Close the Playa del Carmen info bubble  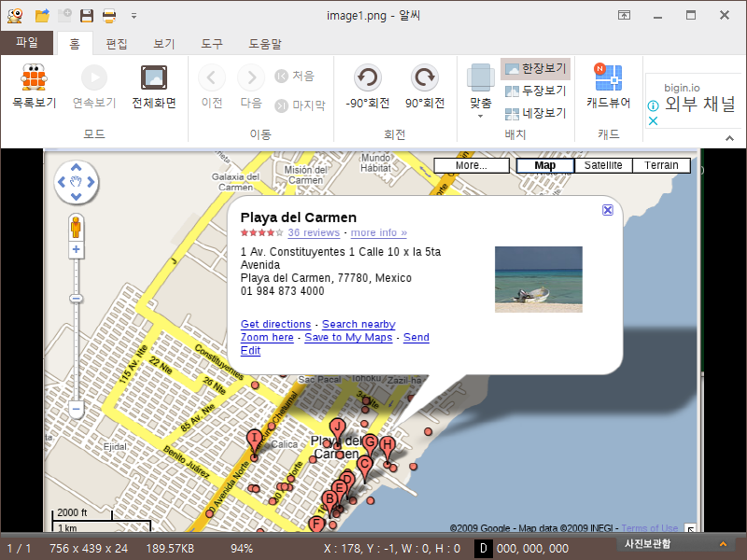pos(608,210)
